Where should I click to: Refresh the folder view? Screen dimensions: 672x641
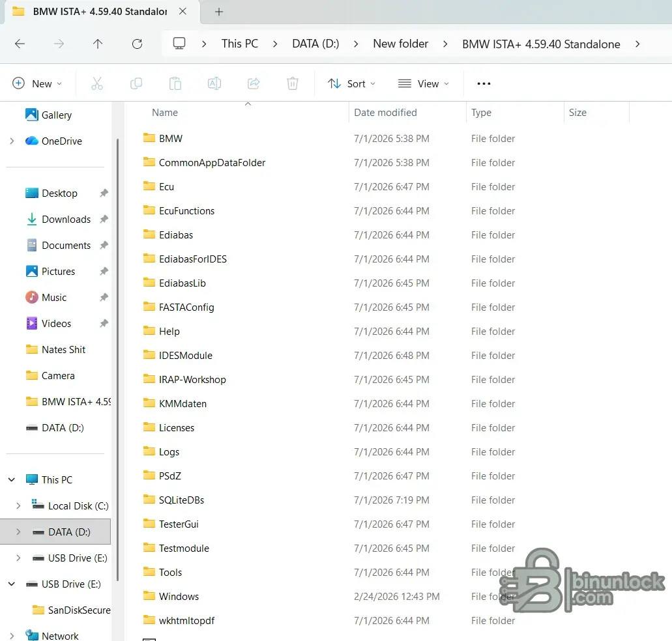click(x=137, y=44)
